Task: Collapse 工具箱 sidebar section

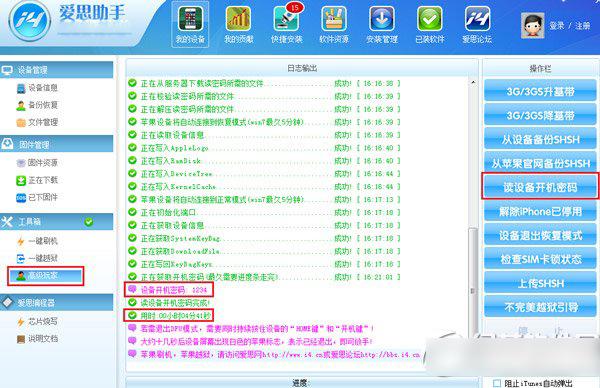Action: (x=57, y=222)
